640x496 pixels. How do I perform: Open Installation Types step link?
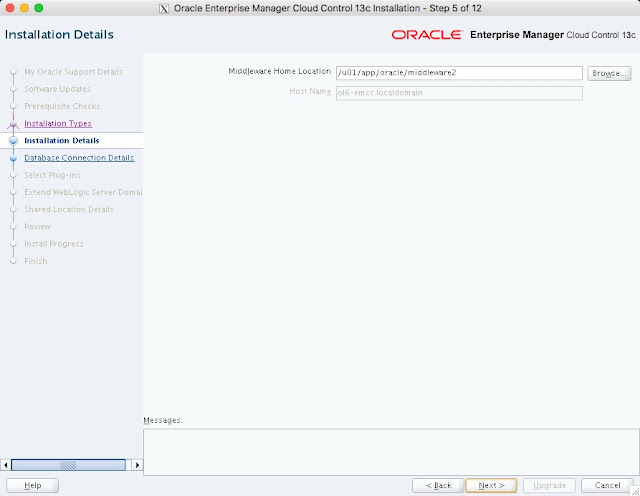pyautogui.click(x=58, y=123)
